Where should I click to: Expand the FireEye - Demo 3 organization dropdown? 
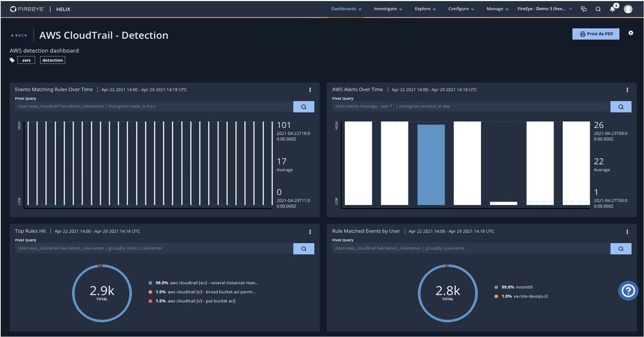545,9
